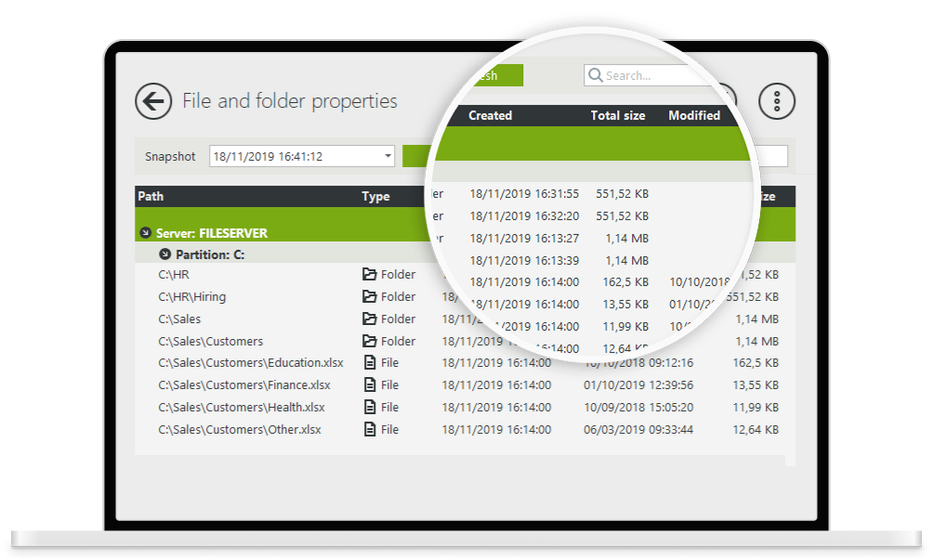This screenshot has height=560, width=933.
Task: Click the size value 162,5 KB in Education.xlsx row
Action: point(756,362)
